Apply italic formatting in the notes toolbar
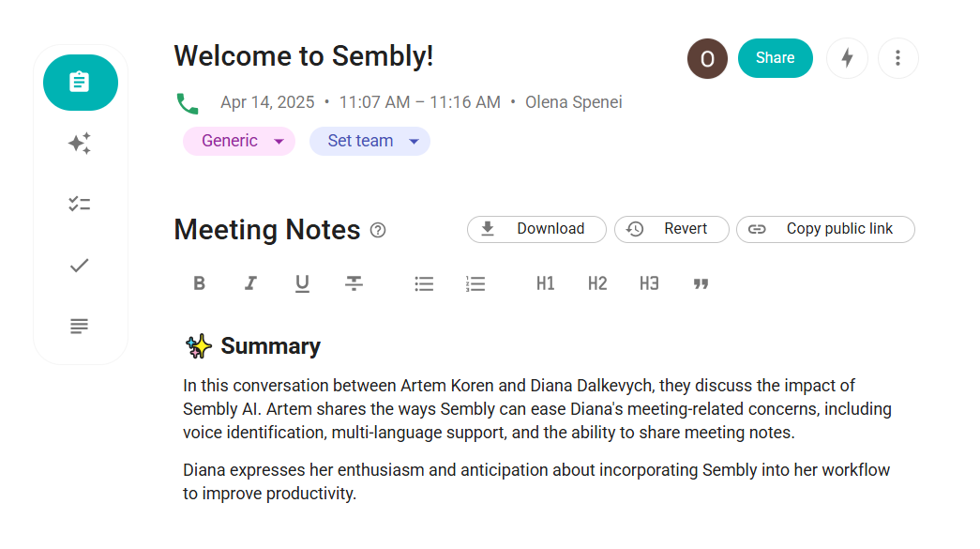 [250, 283]
